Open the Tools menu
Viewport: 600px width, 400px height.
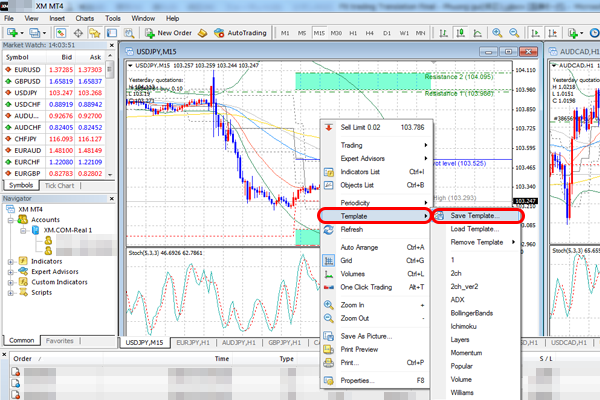[x=113, y=18]
